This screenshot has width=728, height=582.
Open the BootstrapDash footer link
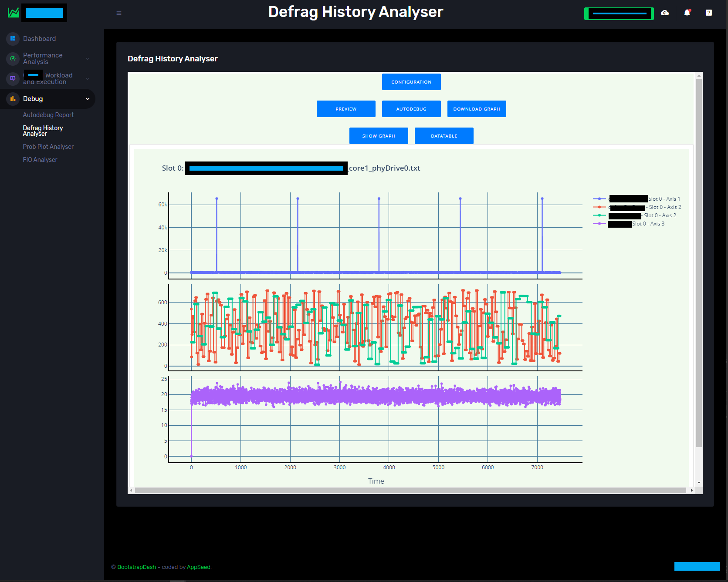pos(136,567)
